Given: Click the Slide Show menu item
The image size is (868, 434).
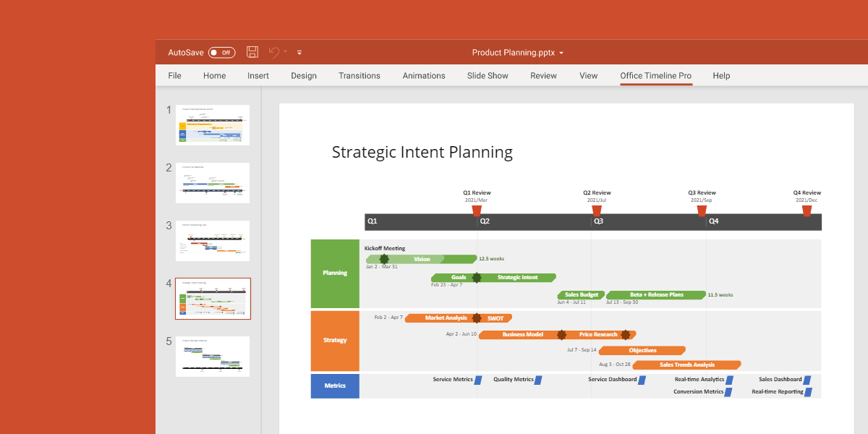Looking at the screenshot, I should (x=487, y=75).
